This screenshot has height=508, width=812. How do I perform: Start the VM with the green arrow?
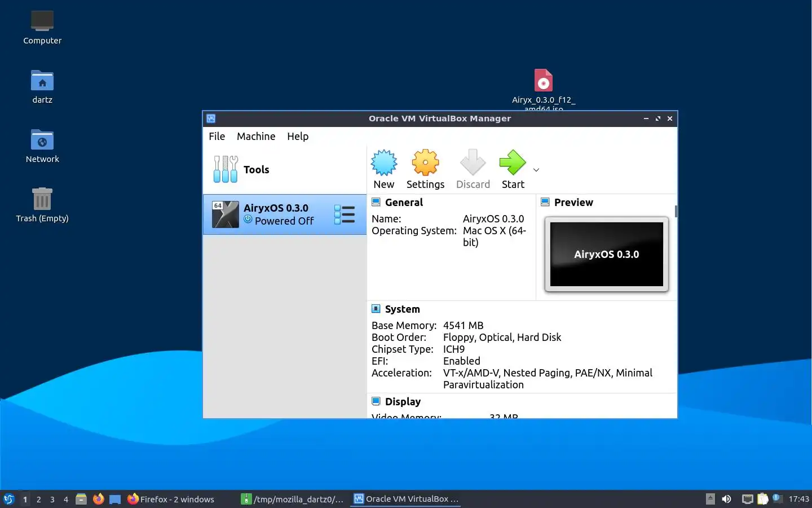pos(513,163)
